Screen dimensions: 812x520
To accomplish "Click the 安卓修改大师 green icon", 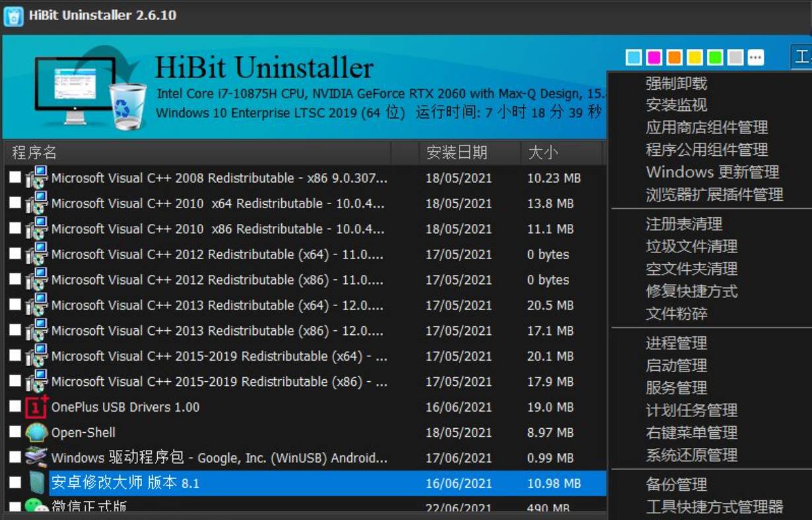I will tap(36, 483).
